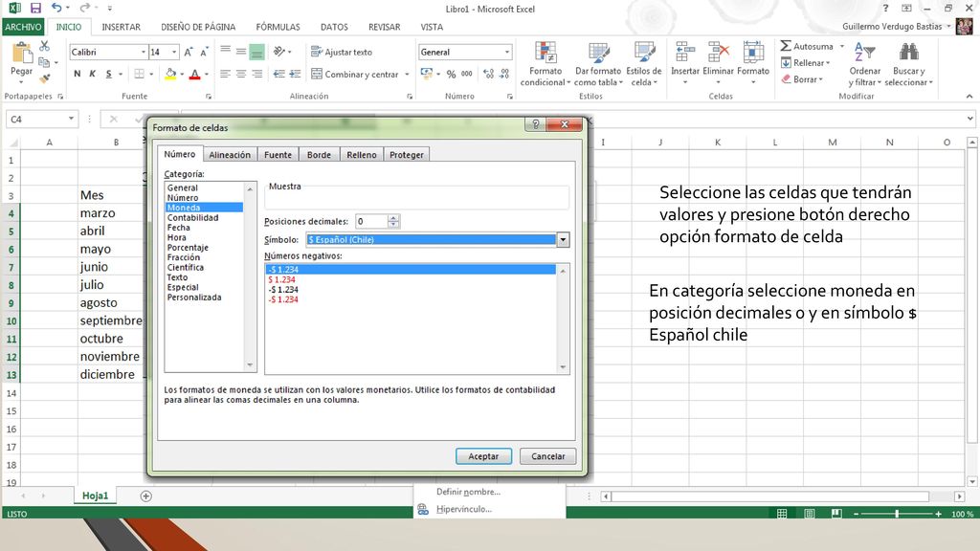Screen dimensions: 980x551
Task: Add a new sheet with plus button
Action: point(146,496)
